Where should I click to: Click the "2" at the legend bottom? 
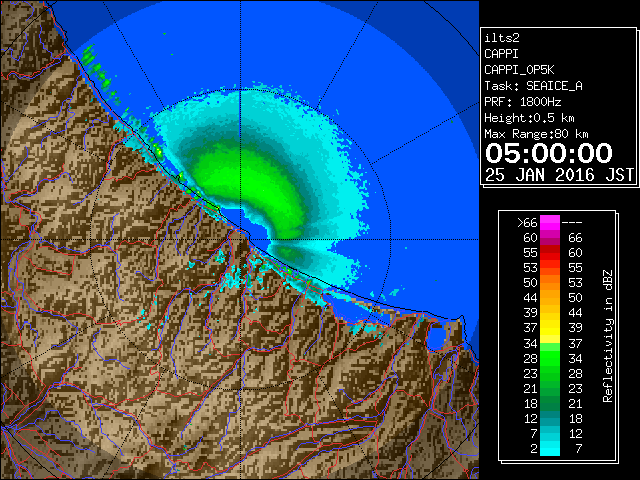click(534, 449)
